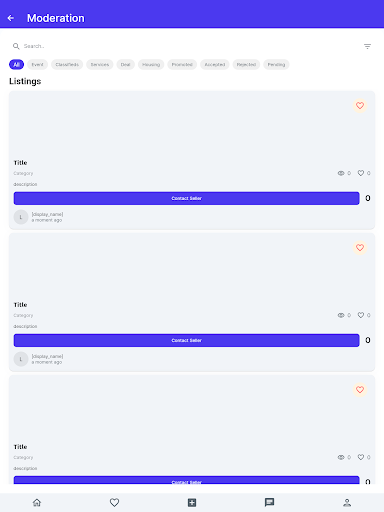Click Contact Seller on second listing
Image resolution: width=384 pixels, height=512 pixels.
(x=186, y=340)
